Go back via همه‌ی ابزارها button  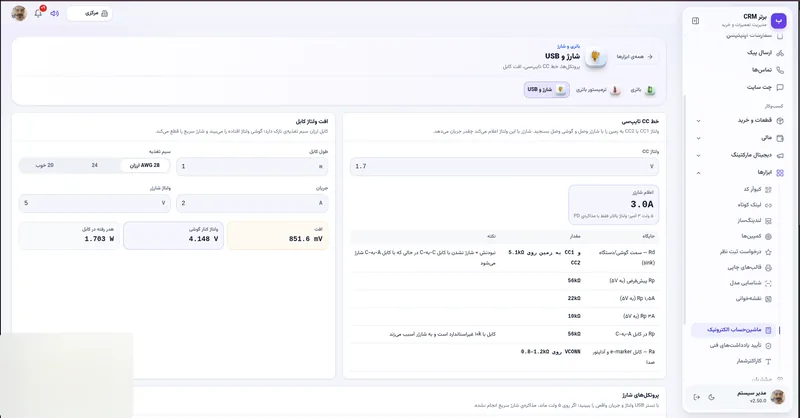pyautogui.click(x=634, y=57)
